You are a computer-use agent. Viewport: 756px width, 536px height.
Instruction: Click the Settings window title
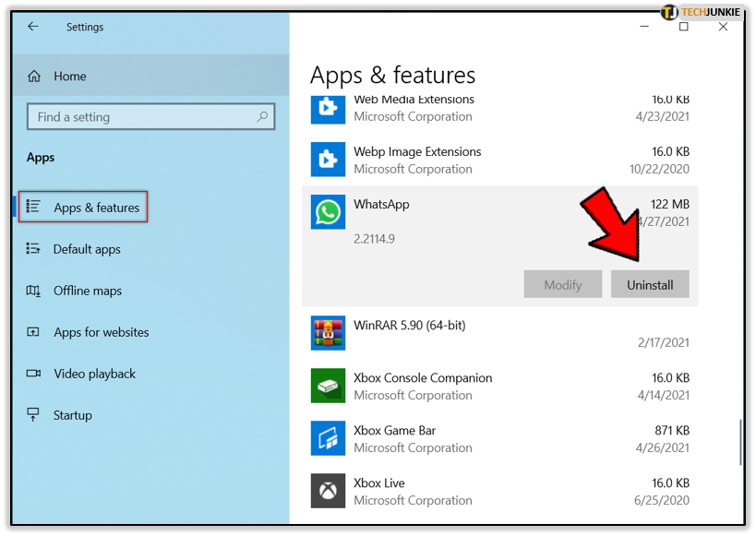[85, 27]
